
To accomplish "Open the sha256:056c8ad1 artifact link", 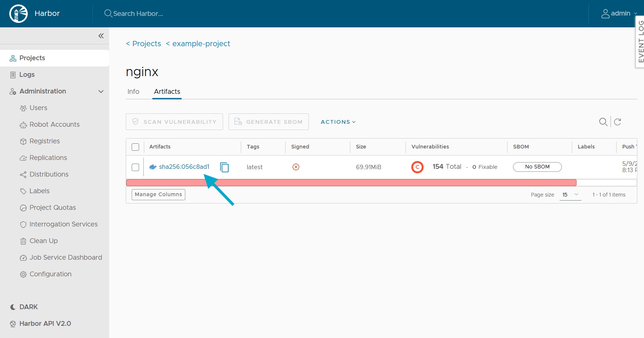I will point(184,167).
